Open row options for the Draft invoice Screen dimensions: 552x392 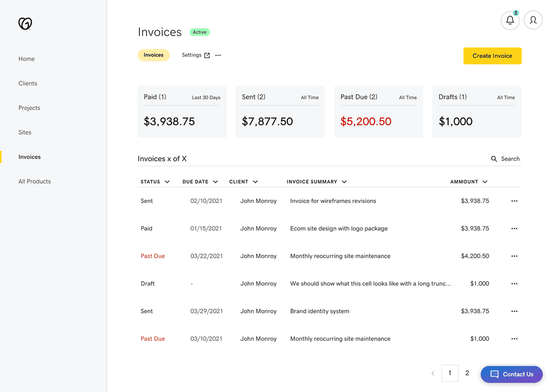[514, 284]
